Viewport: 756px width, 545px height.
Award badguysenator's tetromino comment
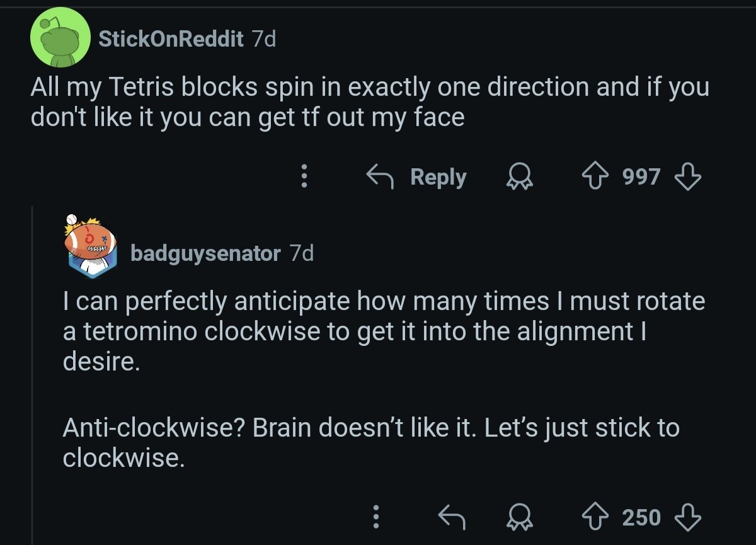(519, 518)
